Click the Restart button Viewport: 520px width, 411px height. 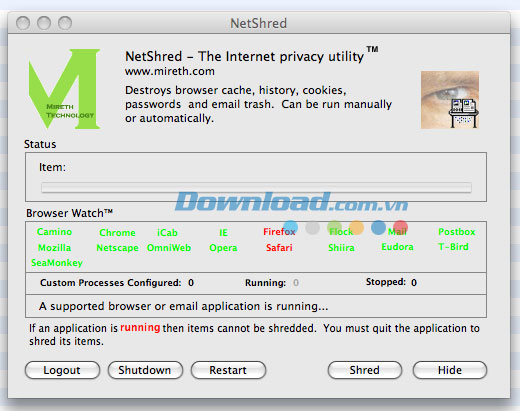coord(228,370)
